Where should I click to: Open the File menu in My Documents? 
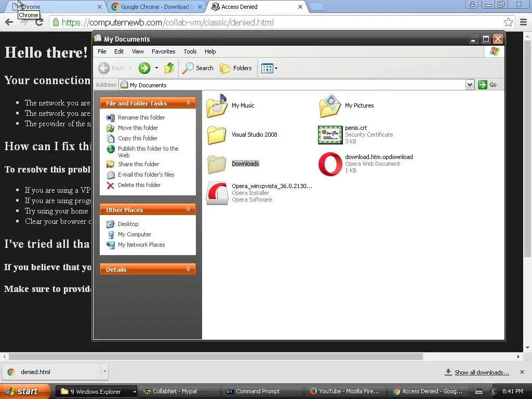click(102, 51)
